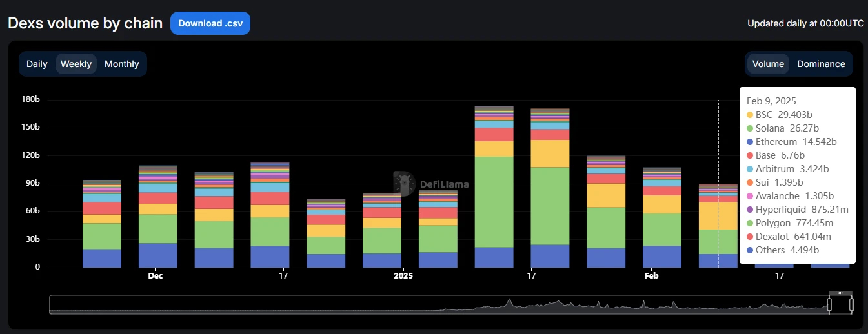The width and height of the screenshot is (868, 334).
Task: Switch chart interval to Daily
Action: 37,64
